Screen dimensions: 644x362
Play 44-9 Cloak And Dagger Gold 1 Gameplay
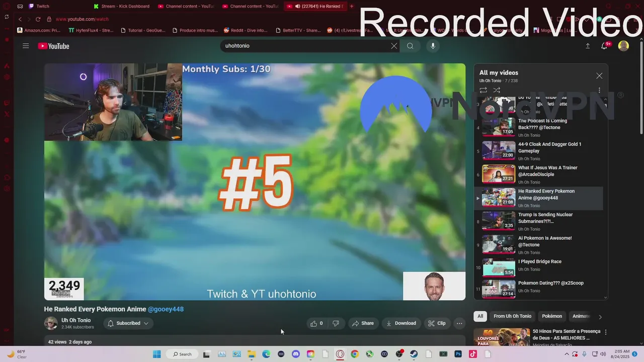tap(539, 151)
